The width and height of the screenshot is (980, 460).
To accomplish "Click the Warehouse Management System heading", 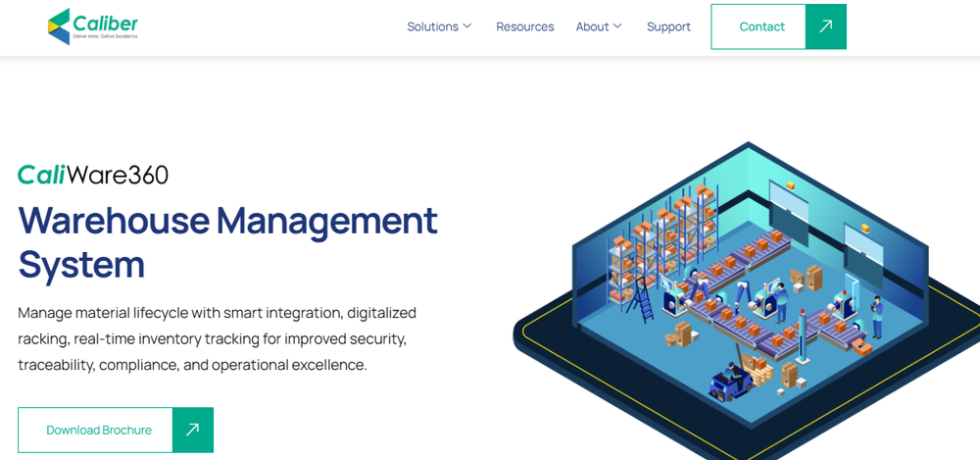I will click(227, 242).
